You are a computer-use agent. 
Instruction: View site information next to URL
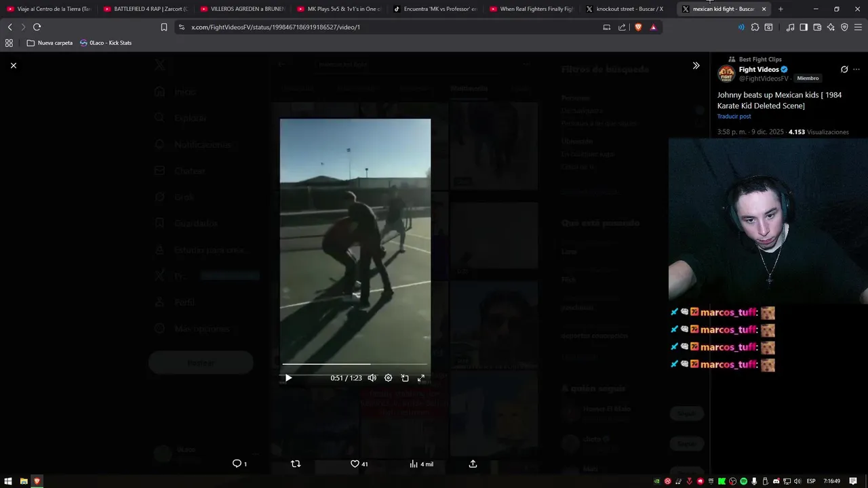[181, 27]
